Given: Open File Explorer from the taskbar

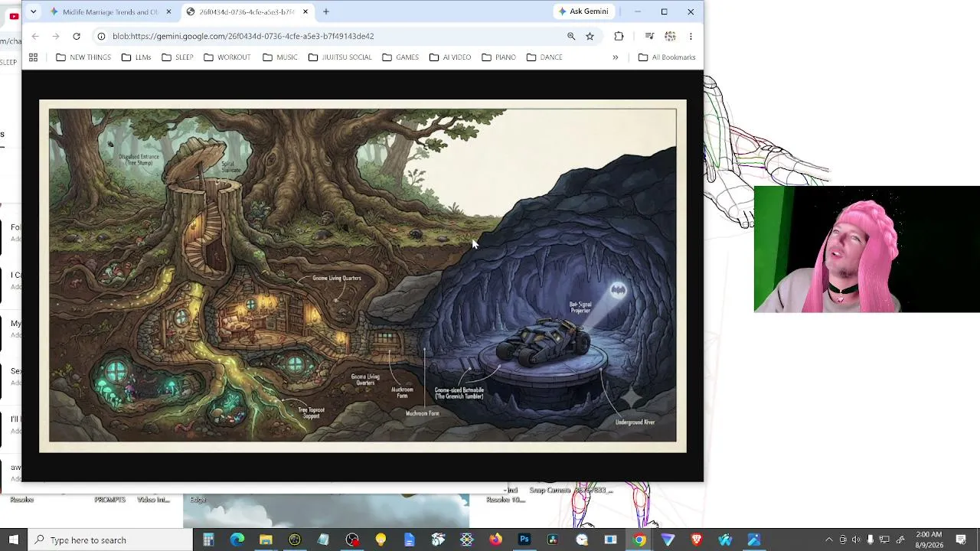Looking at the screenshot, I should (266, 540).
